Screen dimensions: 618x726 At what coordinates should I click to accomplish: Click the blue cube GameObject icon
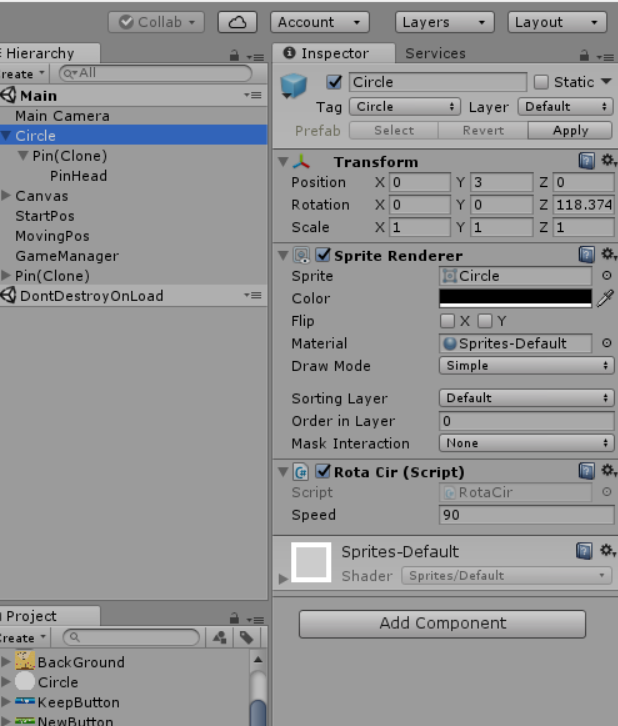tap(293, 86)
